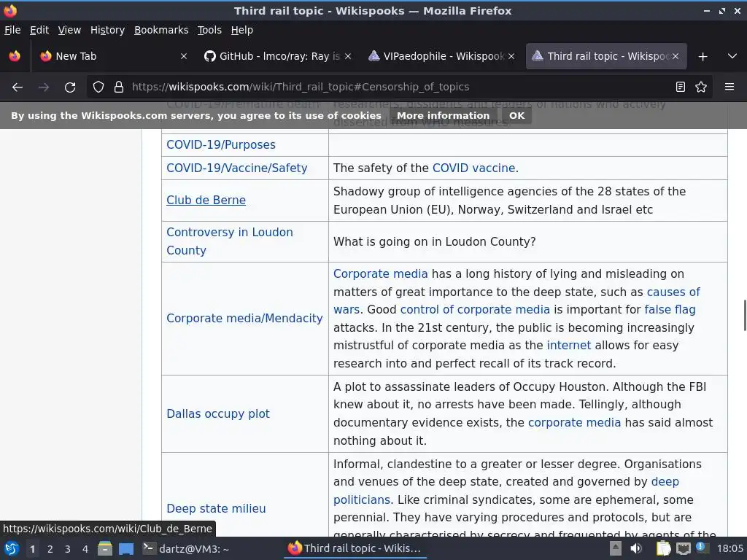
Task: List all tabs with chevron dropdown
Action: click(x=732, y=56)
